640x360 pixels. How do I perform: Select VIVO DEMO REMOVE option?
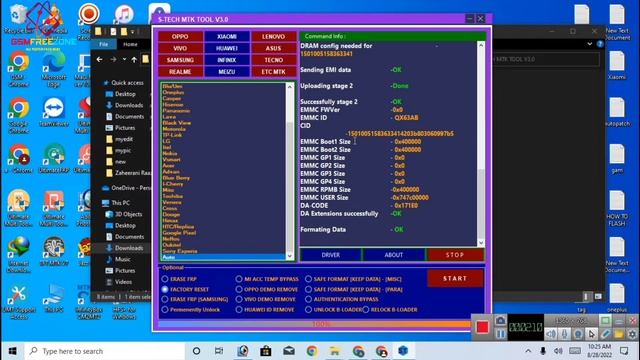[x=266, y=299]
